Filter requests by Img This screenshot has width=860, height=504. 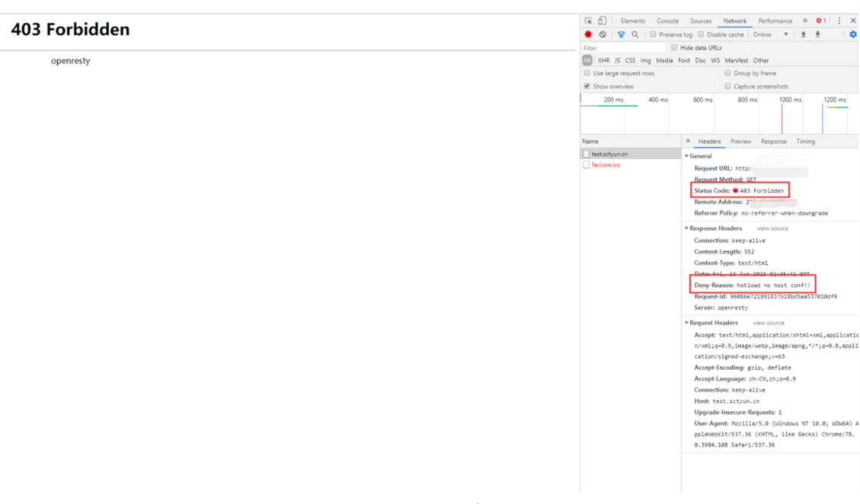click(645, 60)
